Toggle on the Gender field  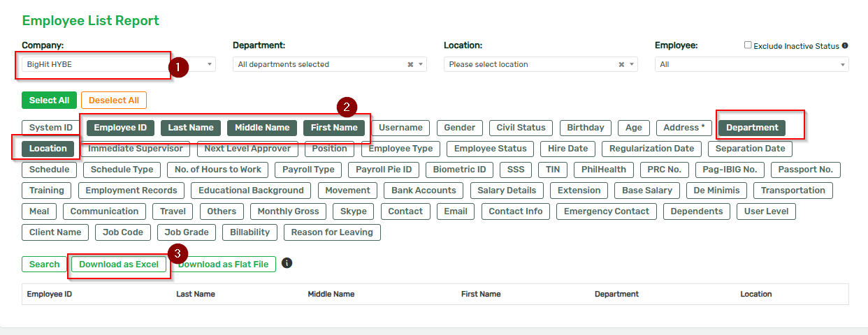(x=459, y=128)
